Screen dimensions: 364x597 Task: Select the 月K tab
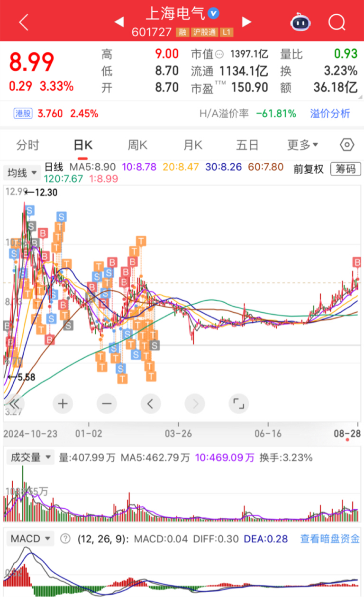point(192,145)
